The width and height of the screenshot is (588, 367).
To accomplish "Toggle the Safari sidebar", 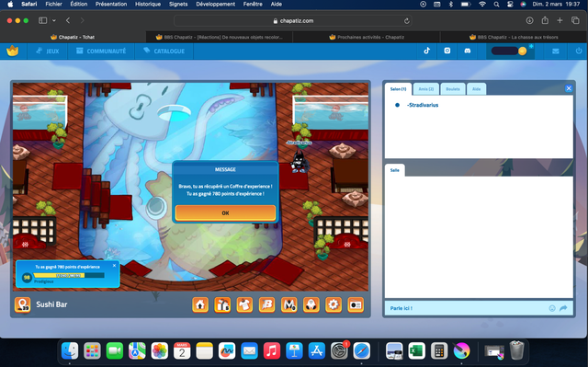I will click(43, 20).
